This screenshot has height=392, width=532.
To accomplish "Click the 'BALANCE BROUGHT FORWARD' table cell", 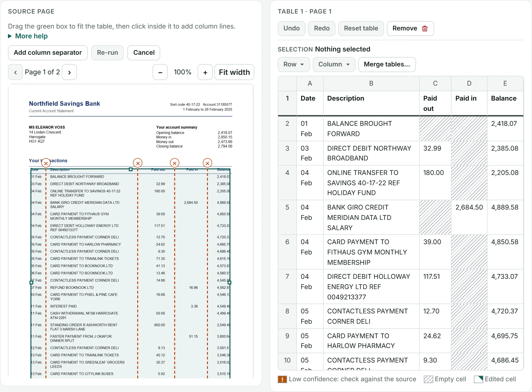I will click(x=371, y=129).
